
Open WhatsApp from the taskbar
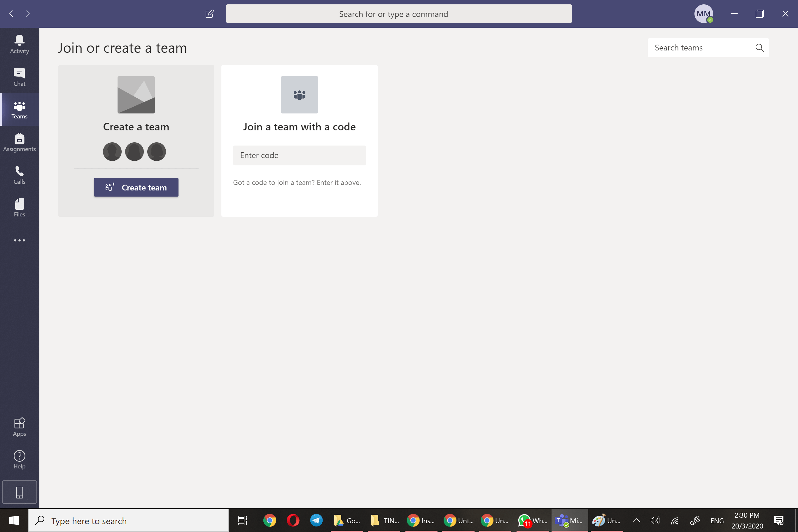tap(532, 520)
